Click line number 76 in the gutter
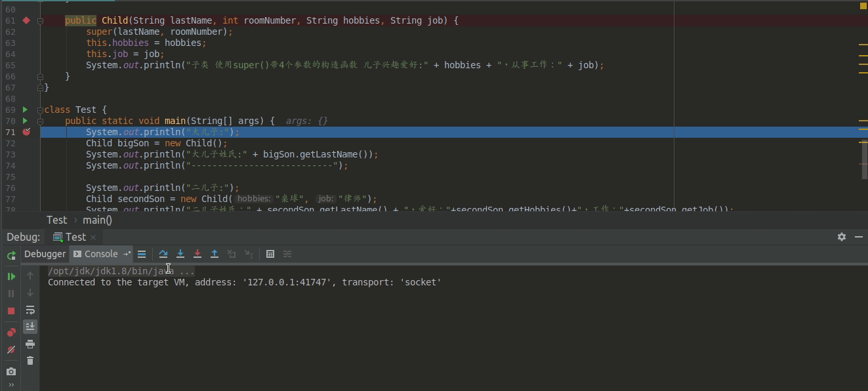The image size is (868, 391). (x=10, y=188)
